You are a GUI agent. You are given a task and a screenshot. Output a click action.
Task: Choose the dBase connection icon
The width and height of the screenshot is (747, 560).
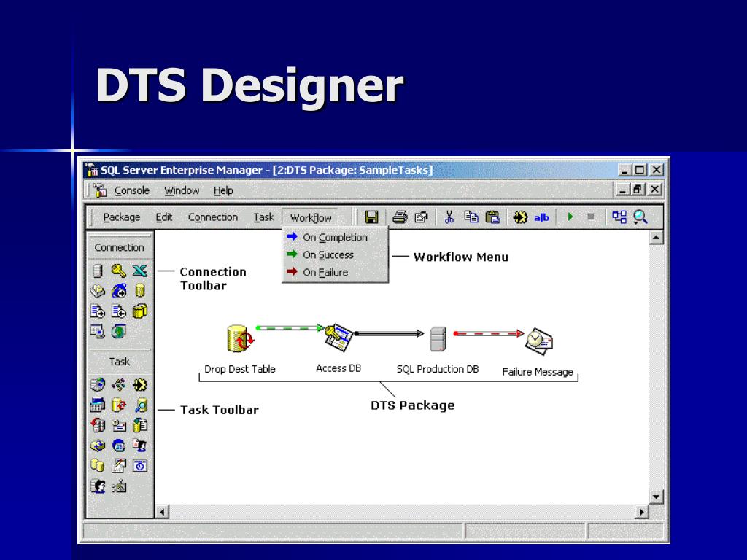click(x=98, y=291)
